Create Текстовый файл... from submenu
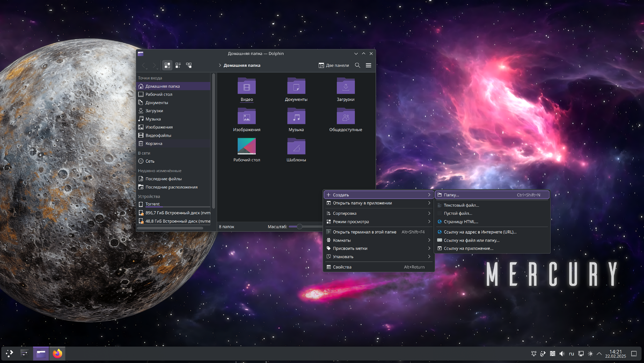The image size is (644, 363). (492, 205)
